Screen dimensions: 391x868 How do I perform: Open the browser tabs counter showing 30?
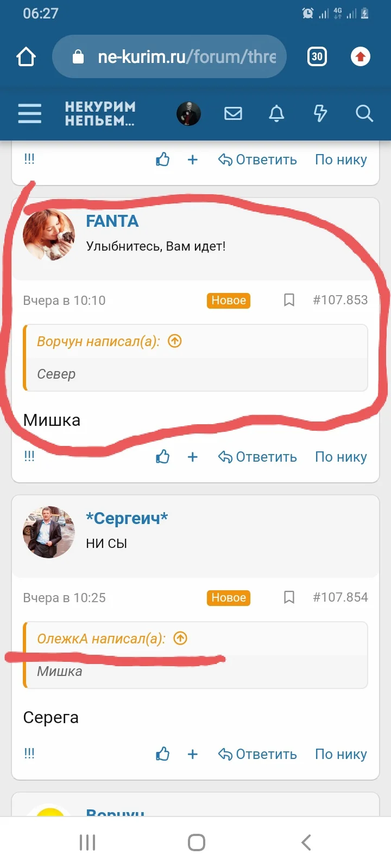(317, 56)
